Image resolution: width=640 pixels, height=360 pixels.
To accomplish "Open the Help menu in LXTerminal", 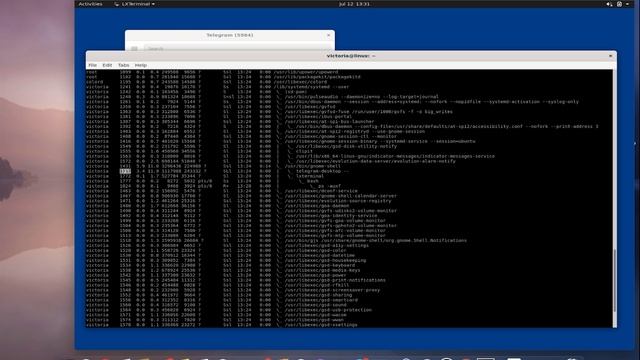I will pos(141,65).
